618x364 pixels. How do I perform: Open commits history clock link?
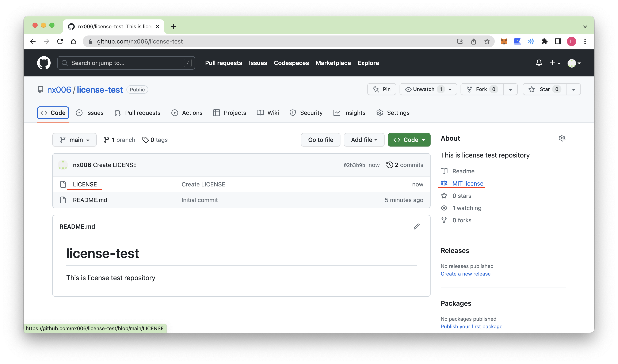405,165
